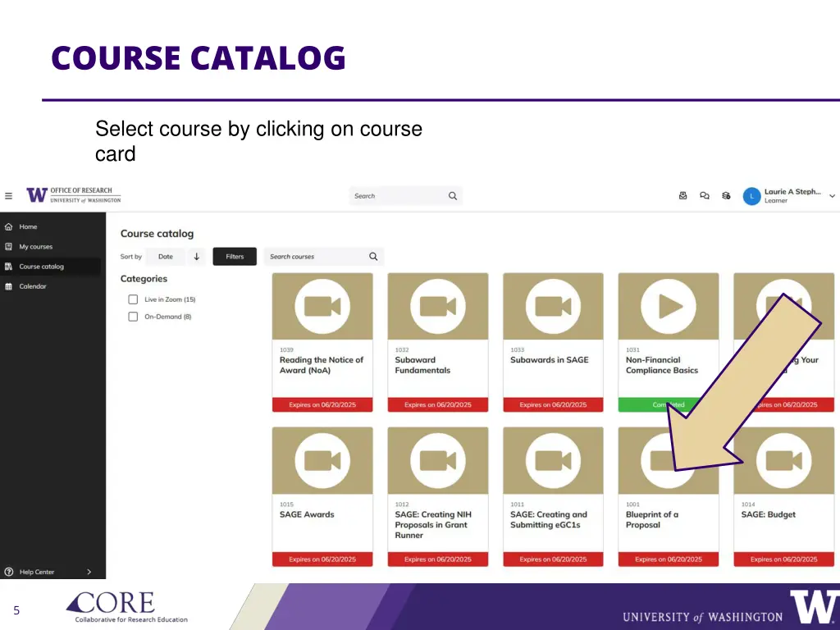This screenshot has height=630, width=840.
Task: Open Blueprint of a Proposal title
Action: click(652, 519)
